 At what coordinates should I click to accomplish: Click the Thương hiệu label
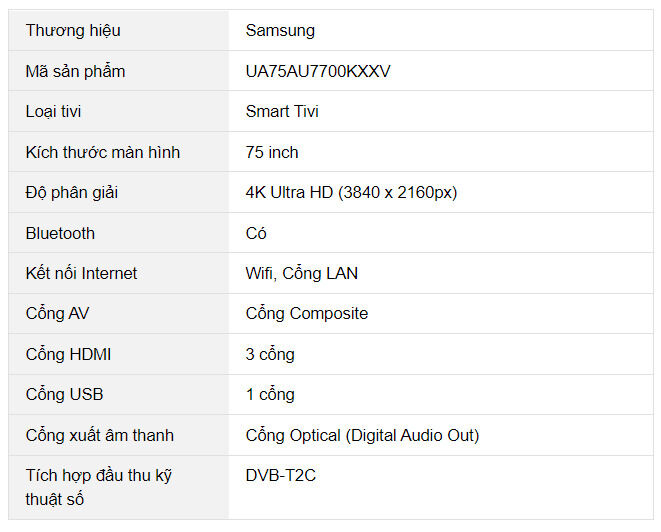tap(73, 31)
